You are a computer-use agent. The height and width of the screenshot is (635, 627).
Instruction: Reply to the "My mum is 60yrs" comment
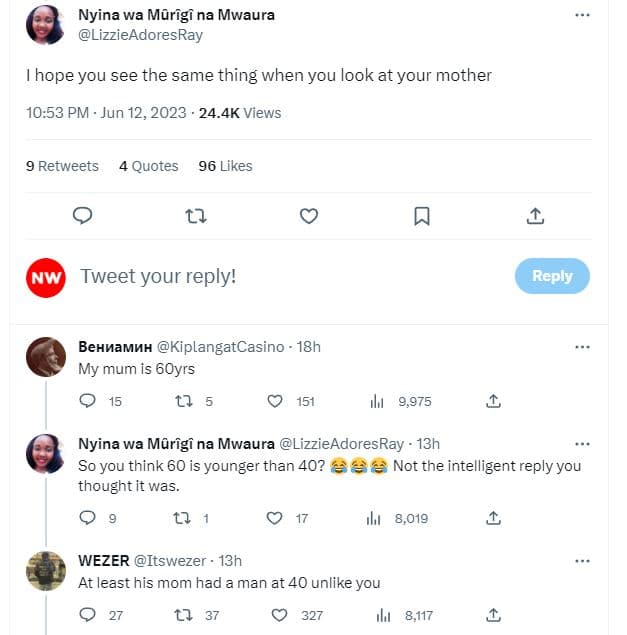(x=88, y=401)
